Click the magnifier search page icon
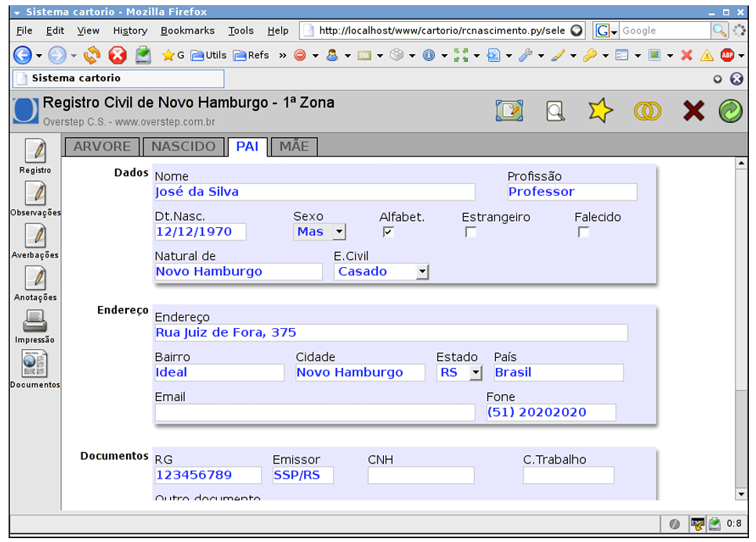756x542 pixels. pyautogui.click(x=555, y=111)
